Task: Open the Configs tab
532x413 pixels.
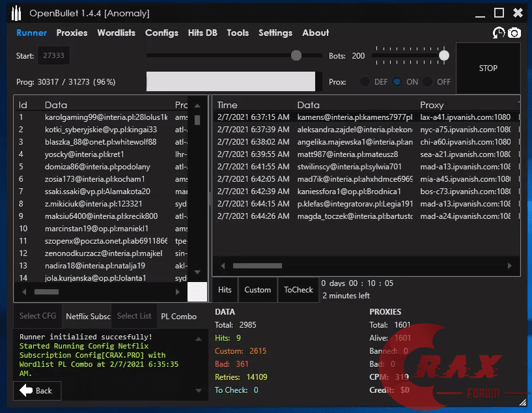Action: tap(162, 33)
